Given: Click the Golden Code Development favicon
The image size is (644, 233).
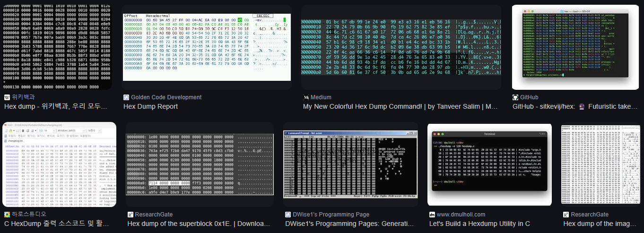Looking at the screenshot, I should pyautogui.click(x=126, y=97).
